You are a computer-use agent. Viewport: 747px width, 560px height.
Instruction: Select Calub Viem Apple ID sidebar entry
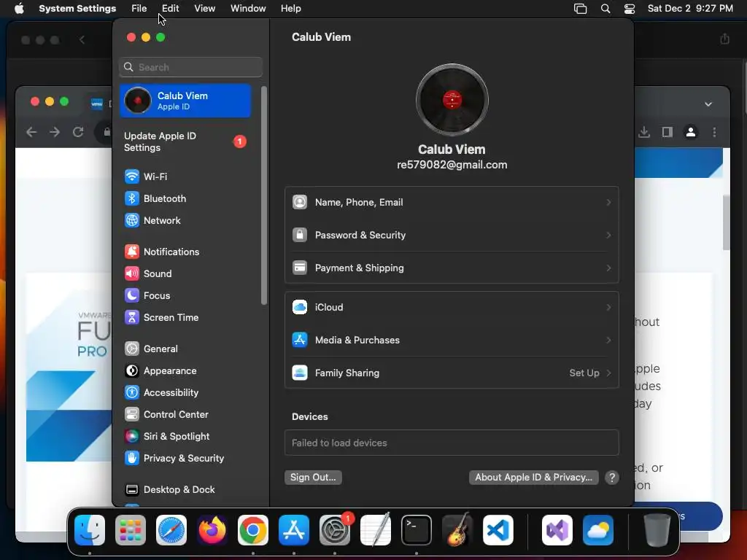click(185, 101)
